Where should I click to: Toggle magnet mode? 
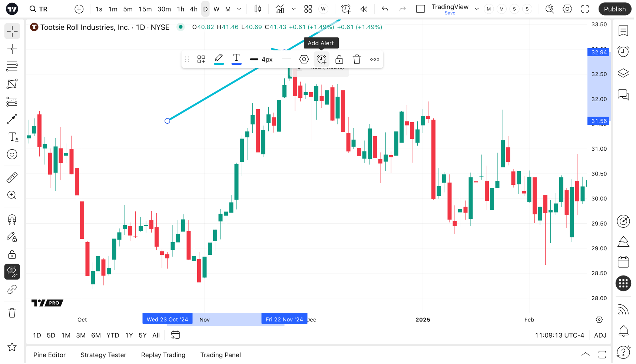pyautogui.click(x=12, y=220)
